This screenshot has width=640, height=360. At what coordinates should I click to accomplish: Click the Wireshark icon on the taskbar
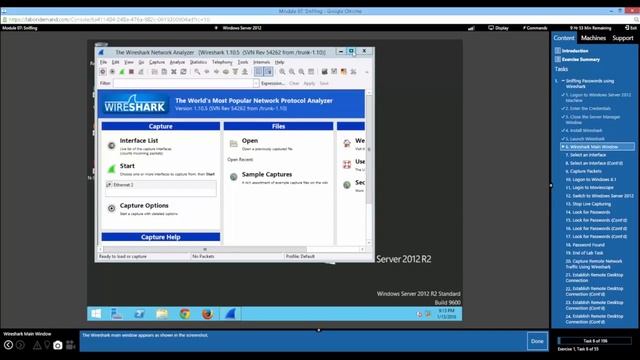point(230,313)
